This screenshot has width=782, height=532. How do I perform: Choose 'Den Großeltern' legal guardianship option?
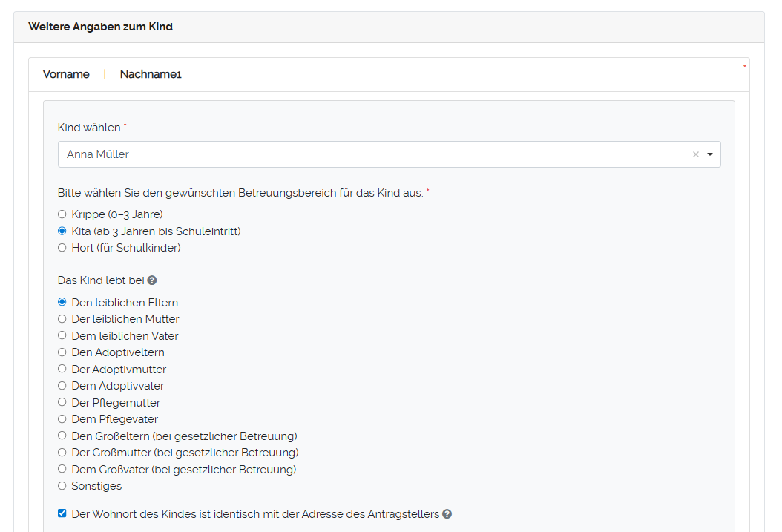62,436
